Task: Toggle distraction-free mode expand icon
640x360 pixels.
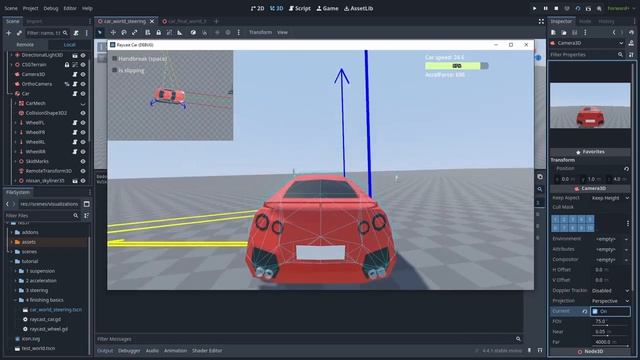Action: 541,21
